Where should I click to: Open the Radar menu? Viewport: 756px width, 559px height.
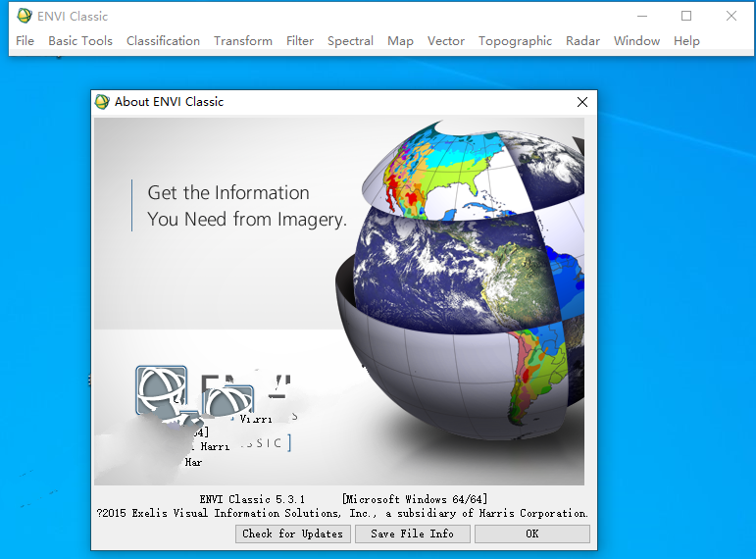point(582,41)
